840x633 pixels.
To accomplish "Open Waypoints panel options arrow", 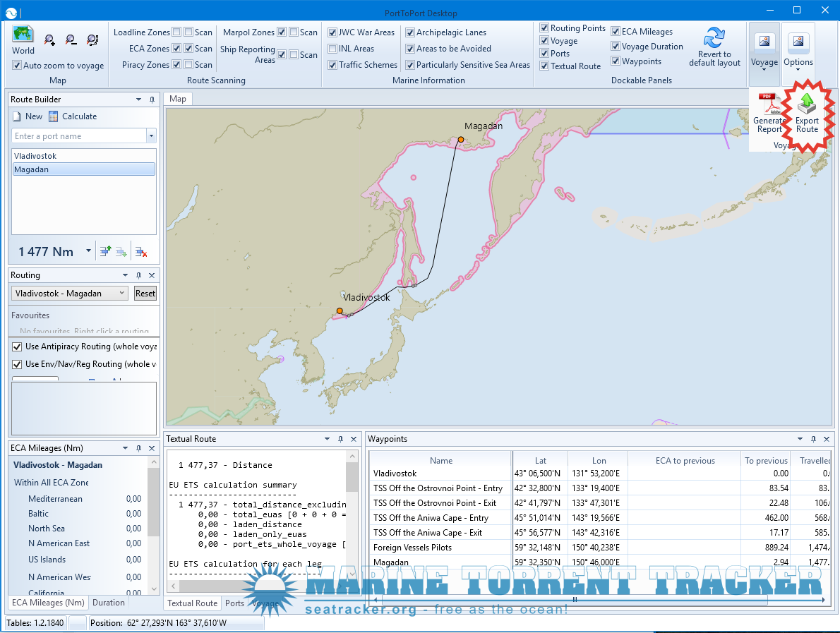I will point(800,439).
